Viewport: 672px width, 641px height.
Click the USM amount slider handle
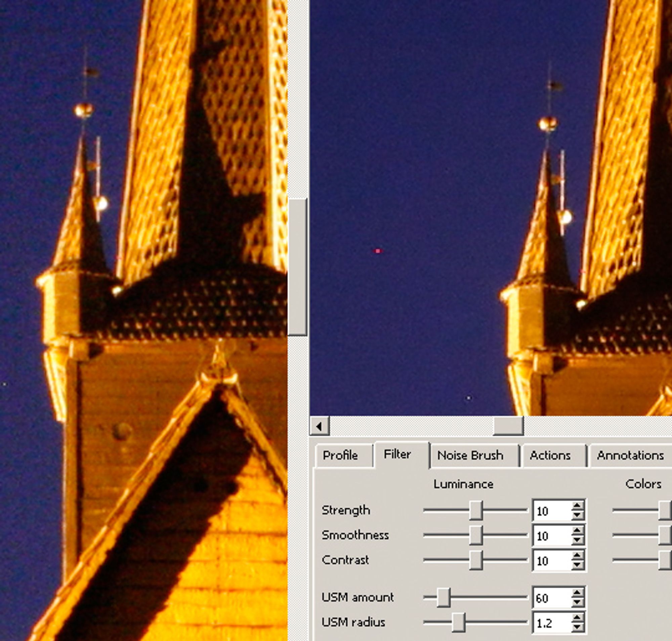click(444, 598)
